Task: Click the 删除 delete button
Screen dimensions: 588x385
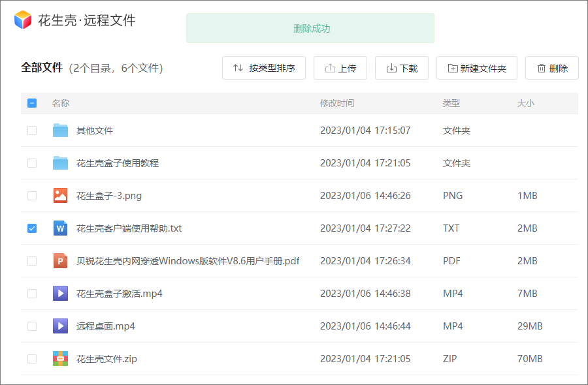Action: click(552, 68)
